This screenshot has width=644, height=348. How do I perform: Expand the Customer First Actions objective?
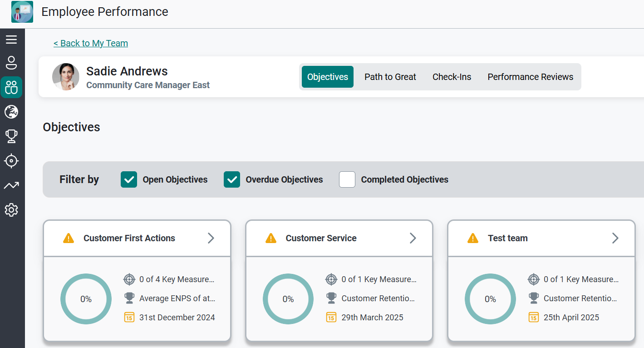point(211,238)
